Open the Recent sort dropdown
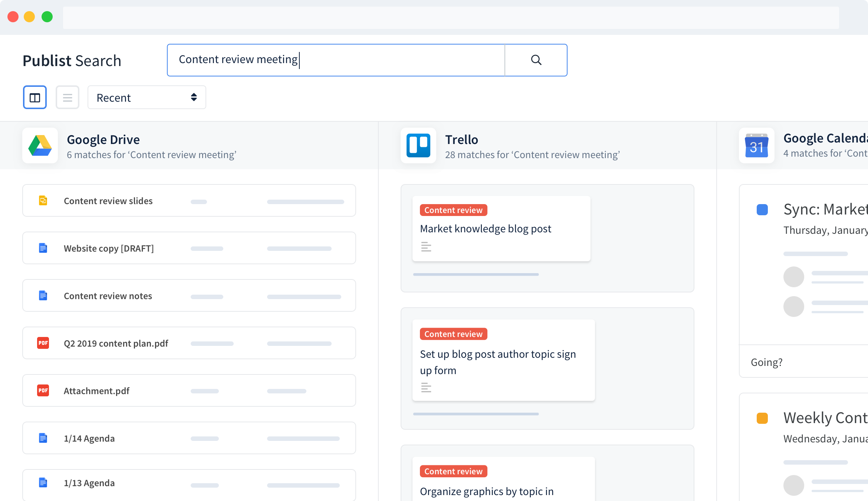This screenshot has width=868, height=501. [147, 98]
